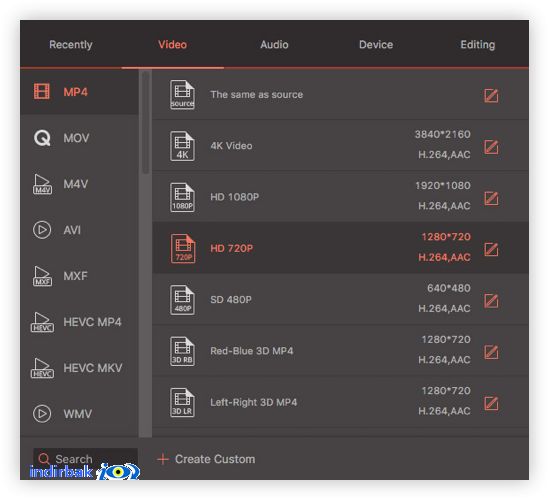Click the 640*480 resolution value
Screen dimensions: 549x500
pyautogui.click(x=449, y=288)
